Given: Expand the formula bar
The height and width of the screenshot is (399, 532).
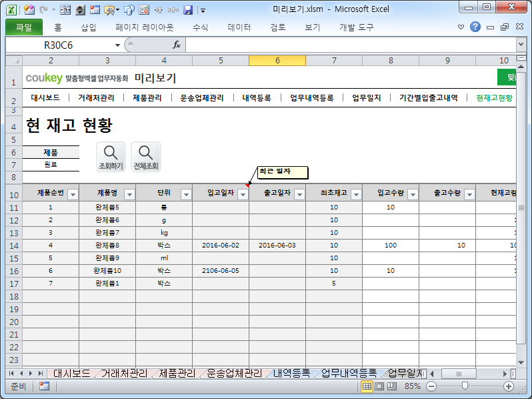Looking at the screenshot, I should pyautogui.click(x=521, y=44).
